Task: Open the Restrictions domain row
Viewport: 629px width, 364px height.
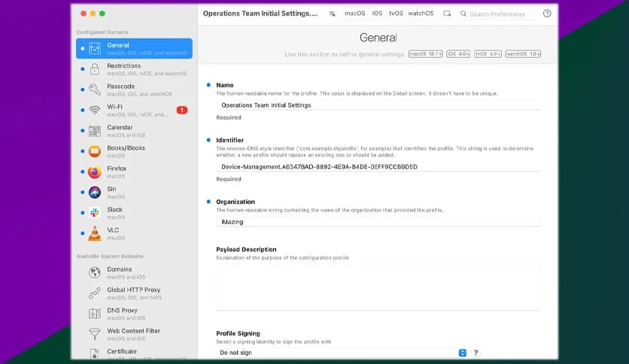Action: pos(135,69)
